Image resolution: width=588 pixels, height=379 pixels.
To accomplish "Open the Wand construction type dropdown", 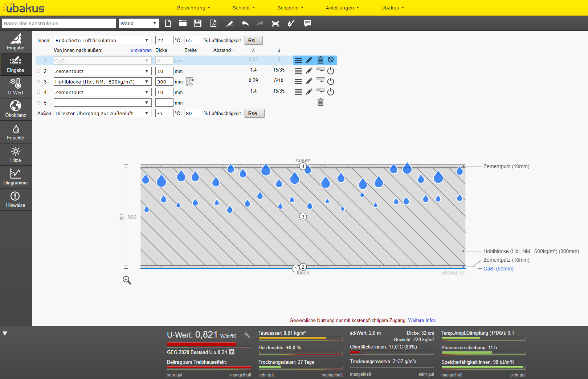I will tap(139, 23).
